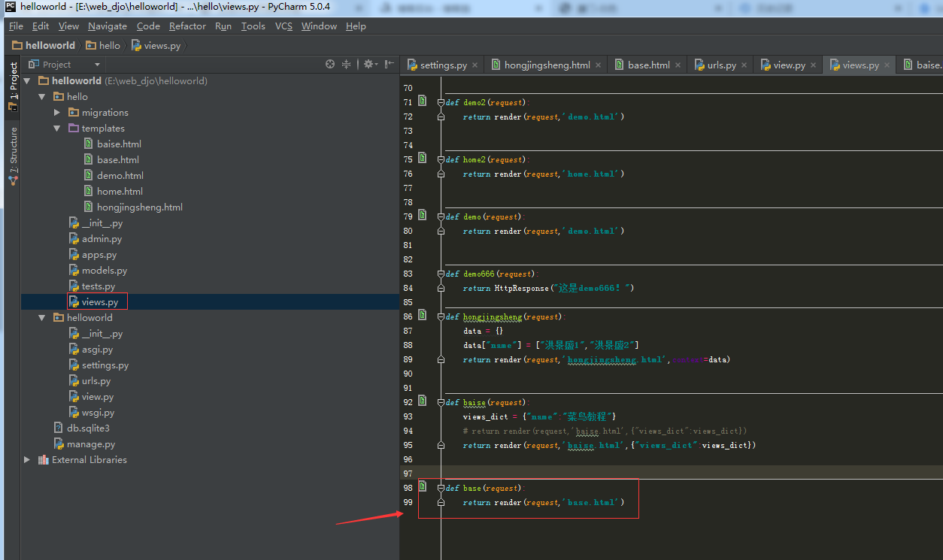Click template gutter icon beside def home2
This screenshot has height=560, width=943.
[x=423, y=158]
